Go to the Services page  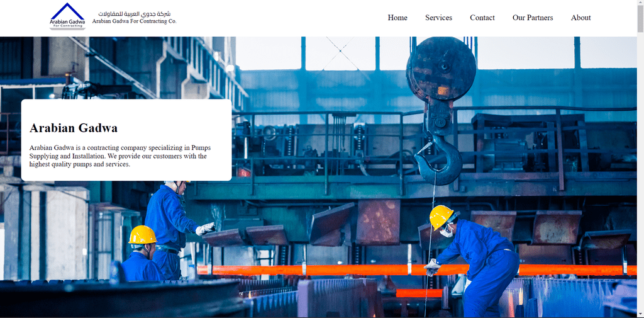(x=438, y=18)
